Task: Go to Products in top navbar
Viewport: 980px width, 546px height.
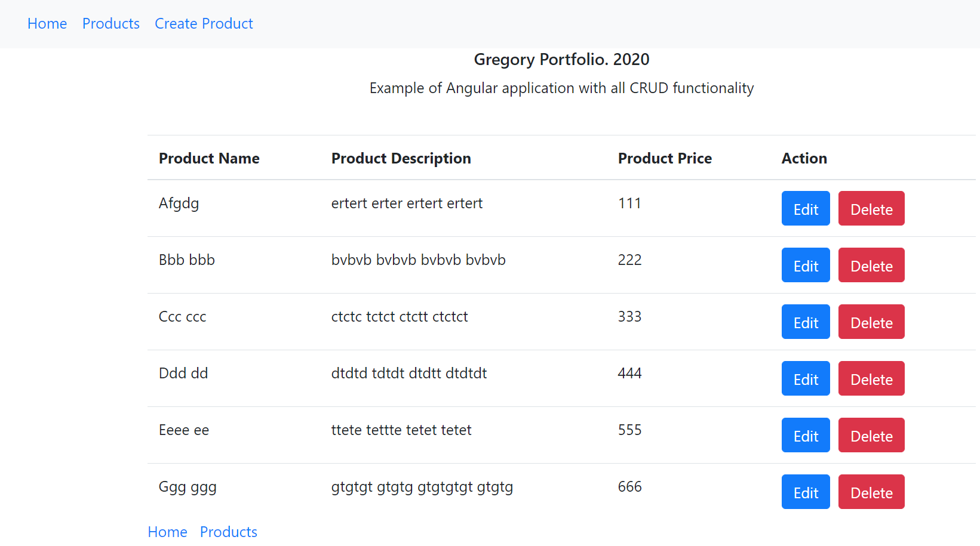Action: [111, 24]
